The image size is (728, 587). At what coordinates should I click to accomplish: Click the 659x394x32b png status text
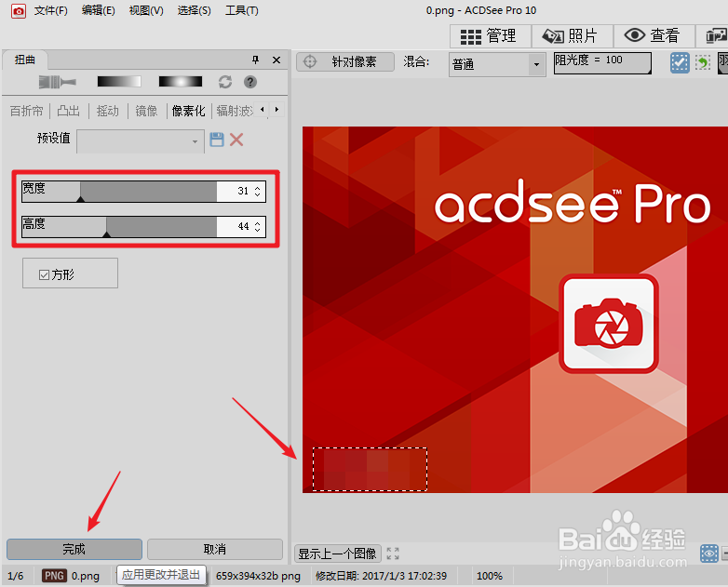tap(258, 576)
